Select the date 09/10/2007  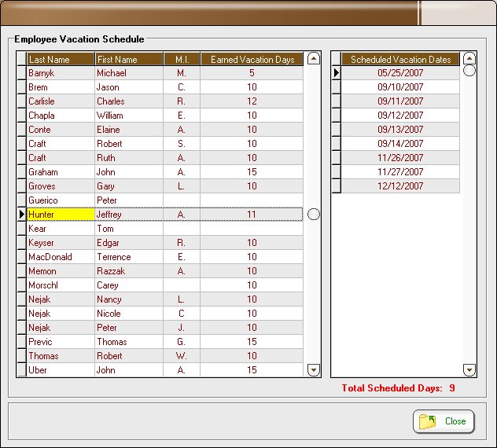[400, 86]
